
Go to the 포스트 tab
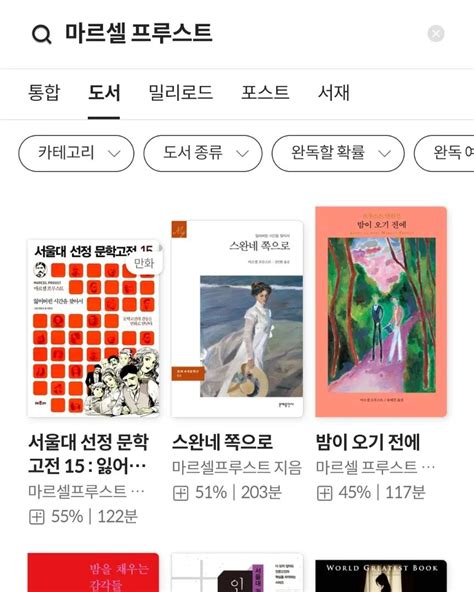266,93
